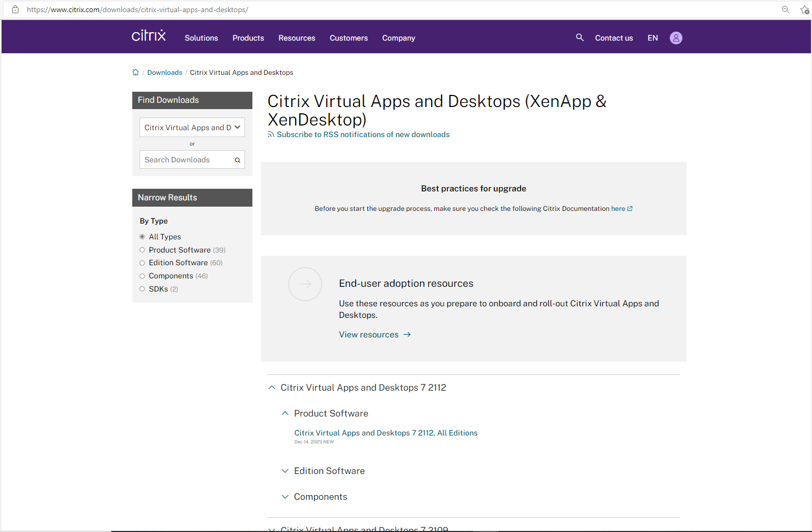Click the RSS feed icon
812x532 pixels.
click(x=271, y=134)
